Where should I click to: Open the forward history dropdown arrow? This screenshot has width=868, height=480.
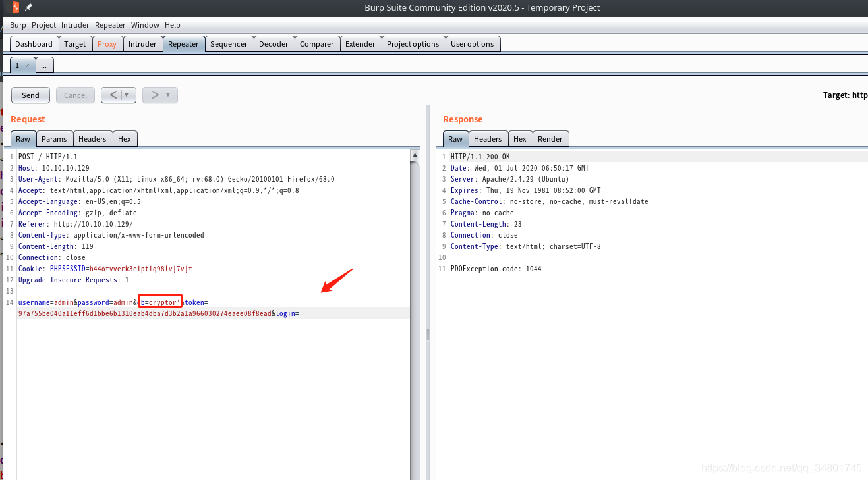tap(169, 95)
